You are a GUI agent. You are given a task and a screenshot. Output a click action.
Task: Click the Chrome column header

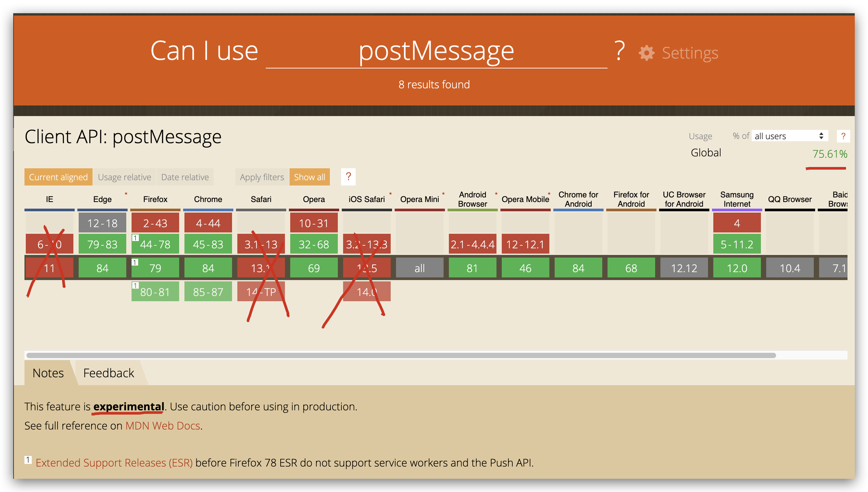208,199
